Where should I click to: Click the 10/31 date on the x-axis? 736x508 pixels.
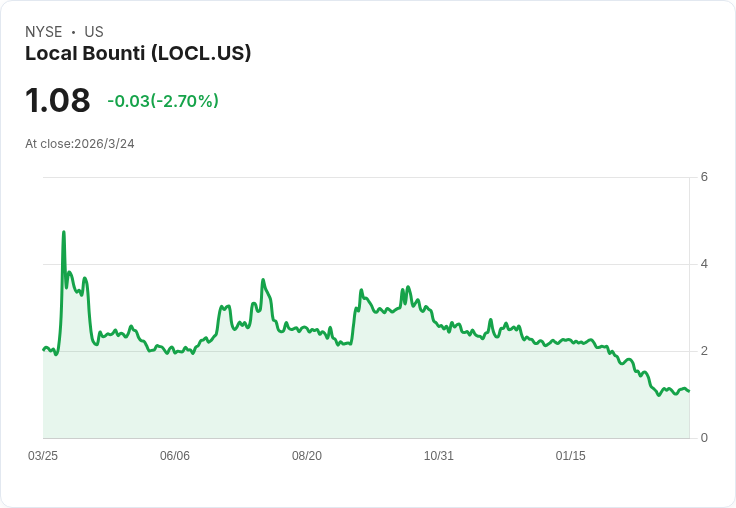pos(439,456)
